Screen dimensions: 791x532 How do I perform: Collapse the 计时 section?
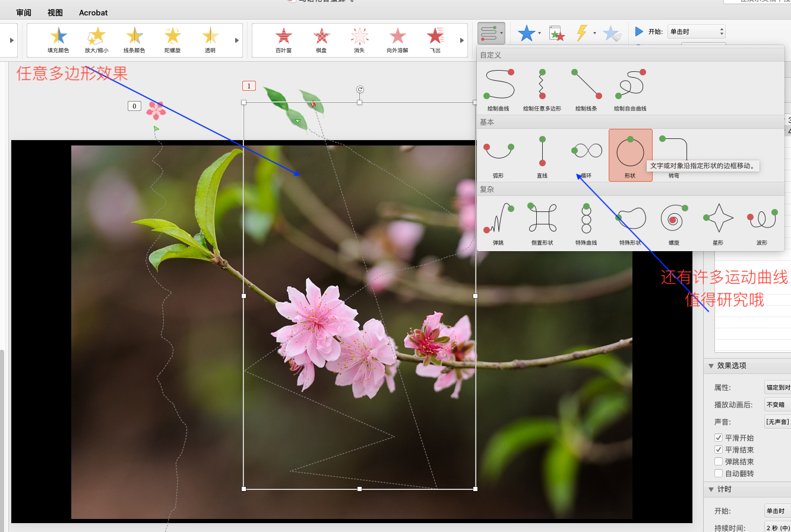point(711,489)
